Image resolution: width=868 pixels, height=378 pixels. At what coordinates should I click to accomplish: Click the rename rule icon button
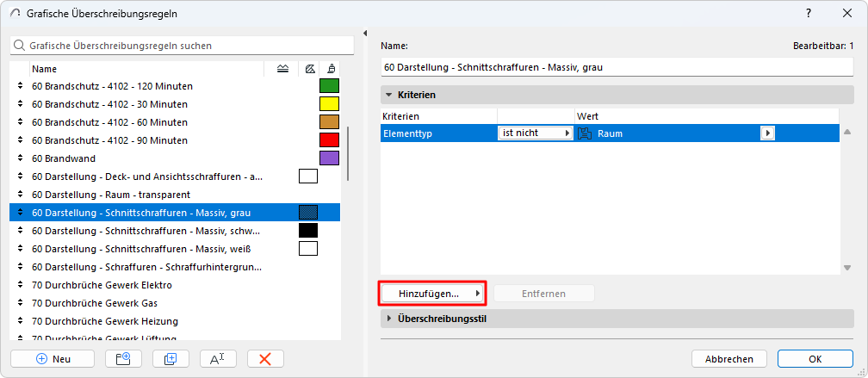pyautogui.click(x=218, y=359)
